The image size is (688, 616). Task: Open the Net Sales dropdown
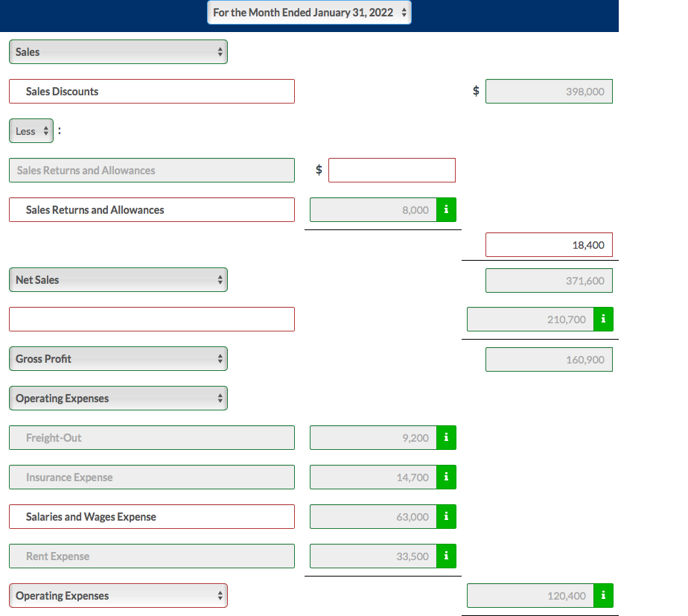pyautogui.click(x=118, y=279)
